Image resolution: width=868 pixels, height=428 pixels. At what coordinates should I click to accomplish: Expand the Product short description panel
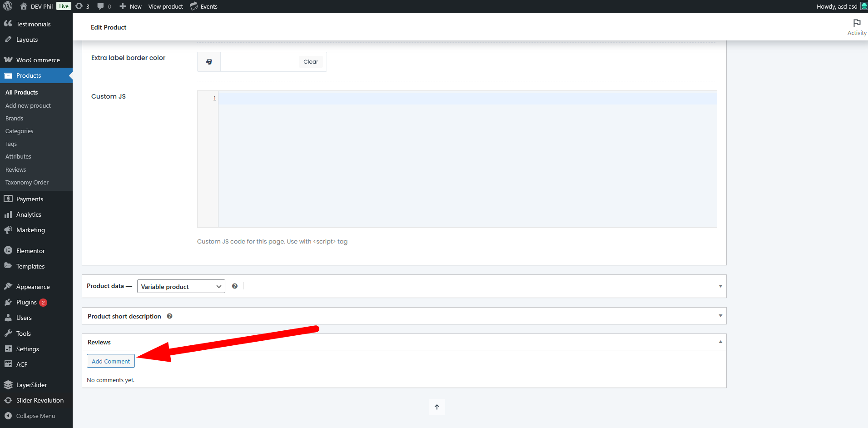[x=720, y=316]
